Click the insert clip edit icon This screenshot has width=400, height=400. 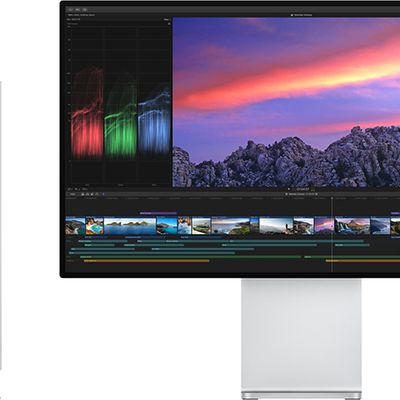(x=87, y=194)
